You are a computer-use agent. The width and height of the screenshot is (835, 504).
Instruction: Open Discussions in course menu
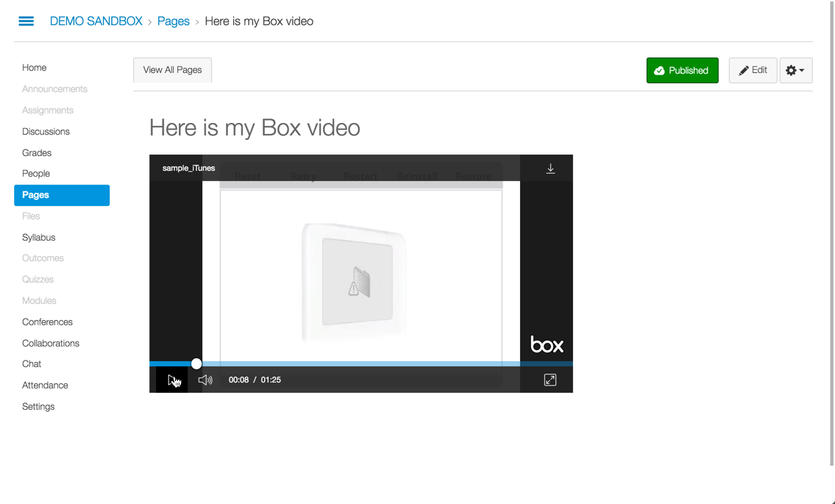tap(46, 132)
